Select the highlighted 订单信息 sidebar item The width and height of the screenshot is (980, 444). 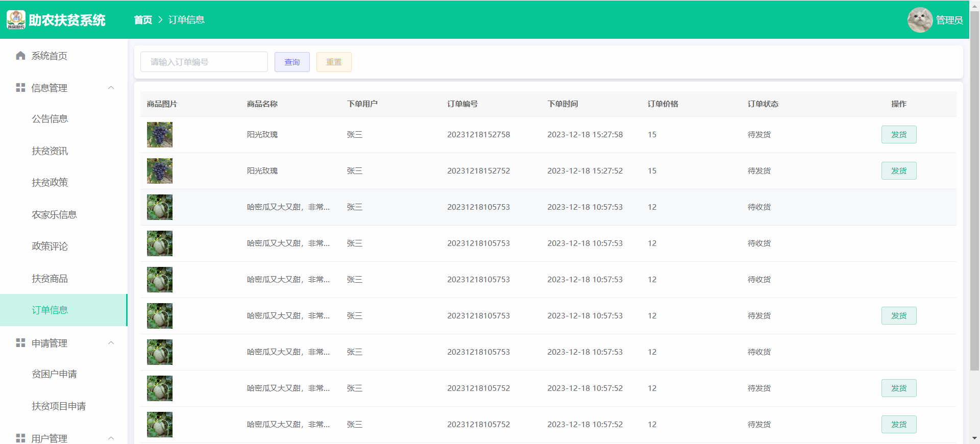pyautogui.click(x=64, y=310)
